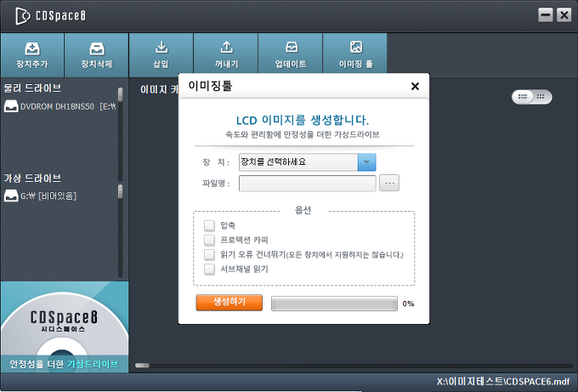The width and height of the screenshot is (578, 392).
Task: Click the 가상드라이브 text on bottom banner
Action: click(93, 364)
